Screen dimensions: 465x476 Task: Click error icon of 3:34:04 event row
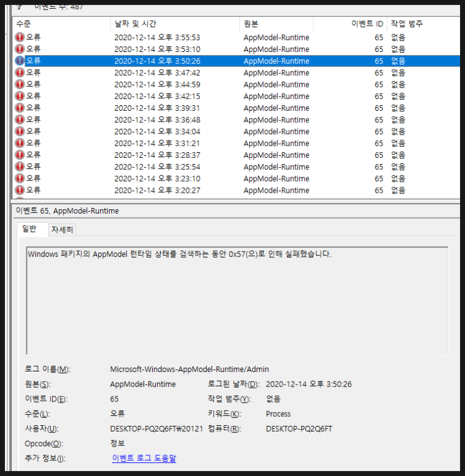pos(20,132)
